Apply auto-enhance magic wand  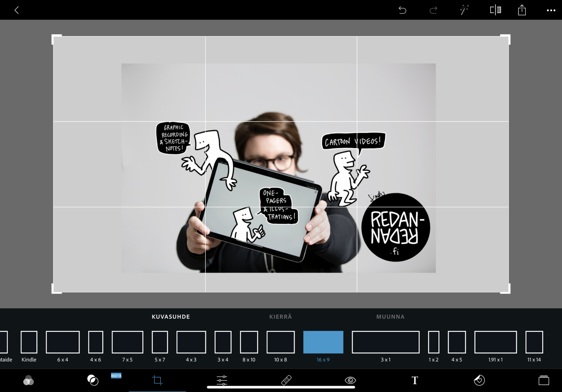pyautogui.click(x=464, y=10)
